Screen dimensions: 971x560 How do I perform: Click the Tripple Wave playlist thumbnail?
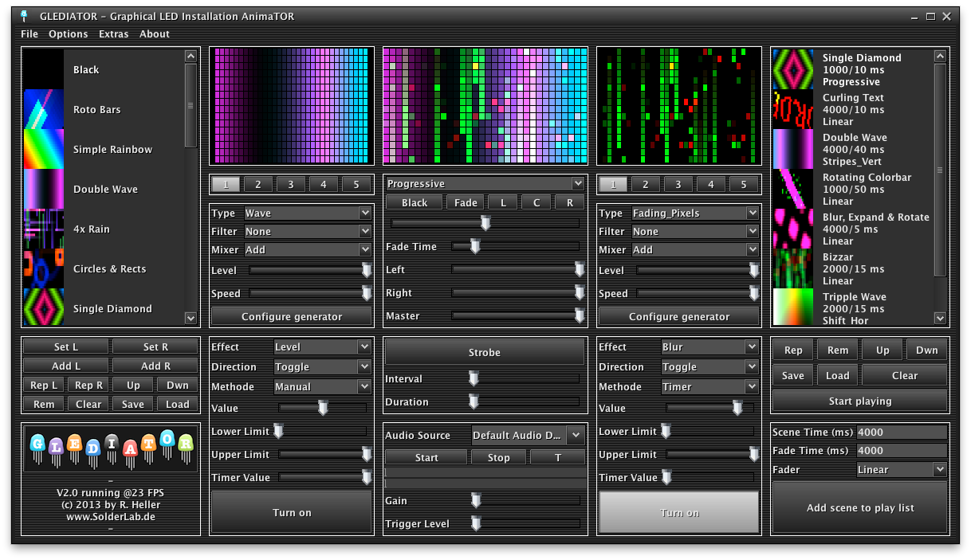tap(792, 307)
